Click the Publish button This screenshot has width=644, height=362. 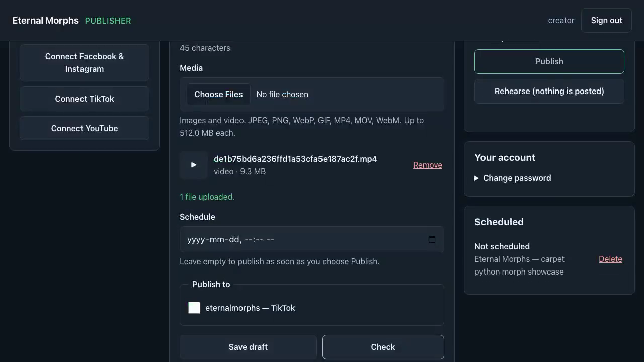(549, 61)
